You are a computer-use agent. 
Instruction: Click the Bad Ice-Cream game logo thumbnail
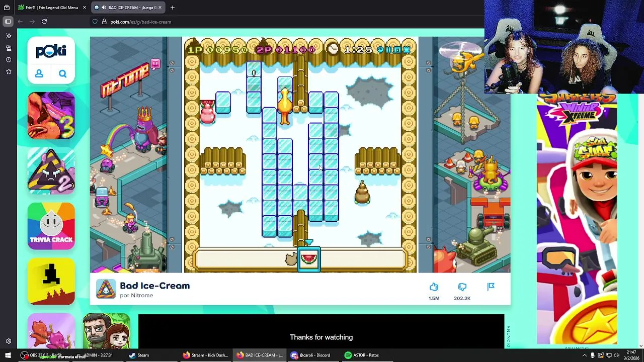tap(106, 289)
